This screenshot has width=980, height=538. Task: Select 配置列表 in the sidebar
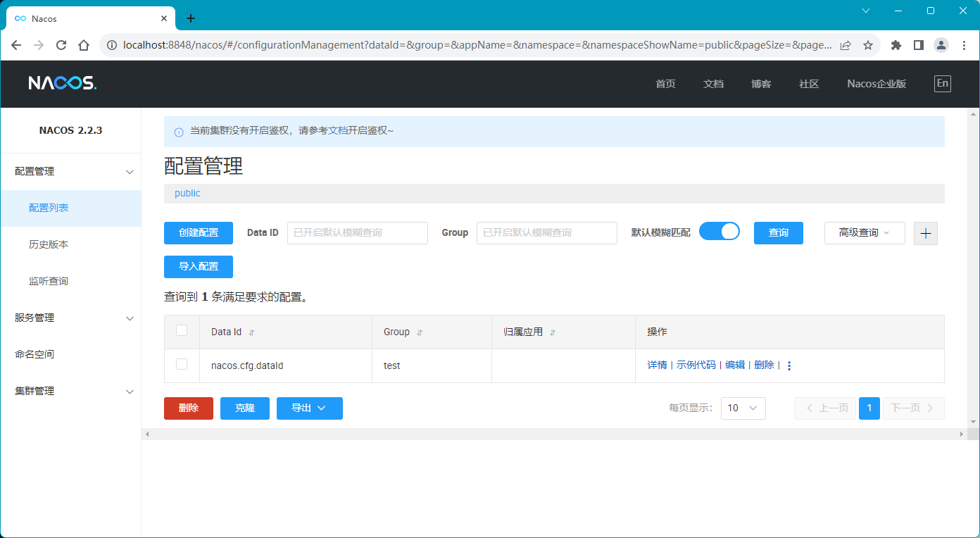(70, 208)
